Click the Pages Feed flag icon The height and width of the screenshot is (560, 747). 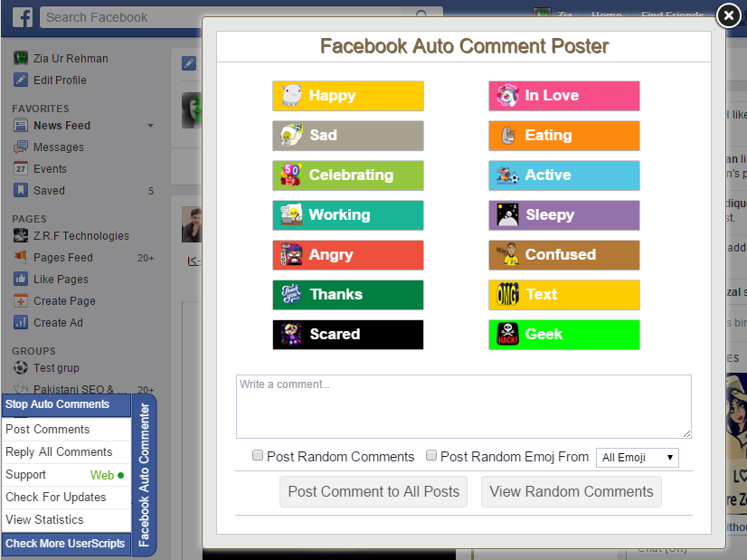pos(21,257)
